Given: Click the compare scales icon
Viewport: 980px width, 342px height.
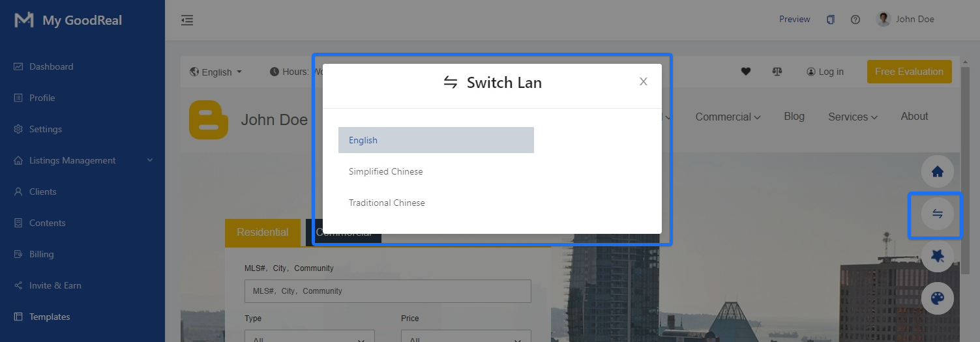Looking at the screenshot, I should pos(777,72).
